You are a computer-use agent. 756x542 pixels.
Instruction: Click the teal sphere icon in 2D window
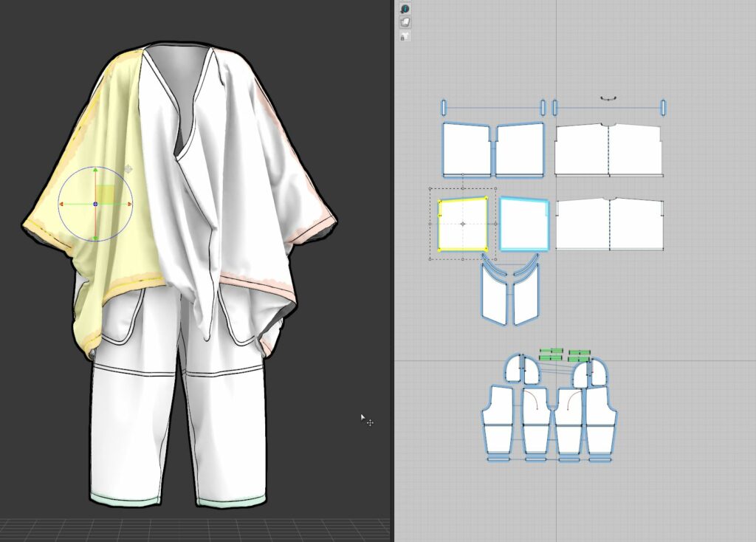pyautogui.click(x=405, y=9)
